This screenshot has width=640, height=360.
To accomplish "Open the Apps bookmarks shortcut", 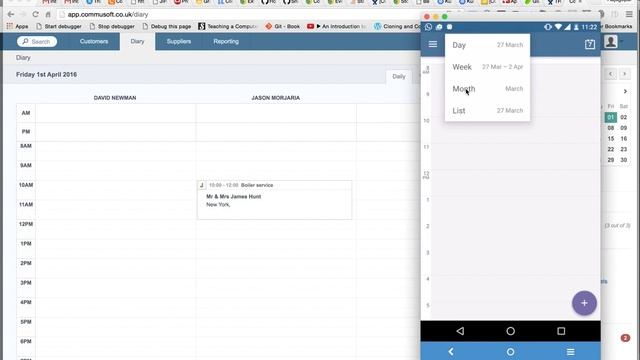I will click(17, 26).
